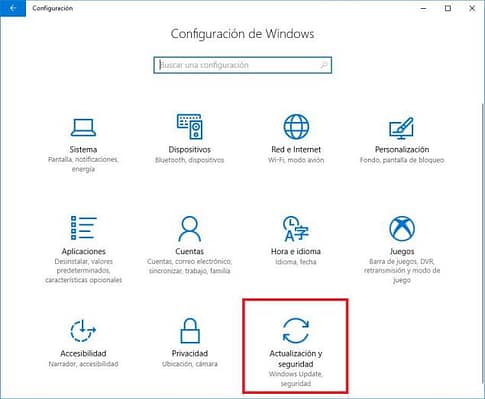Open the Cuentas person icon
Viewport: 485px width, 399px height.
click(x=189, y=229)
